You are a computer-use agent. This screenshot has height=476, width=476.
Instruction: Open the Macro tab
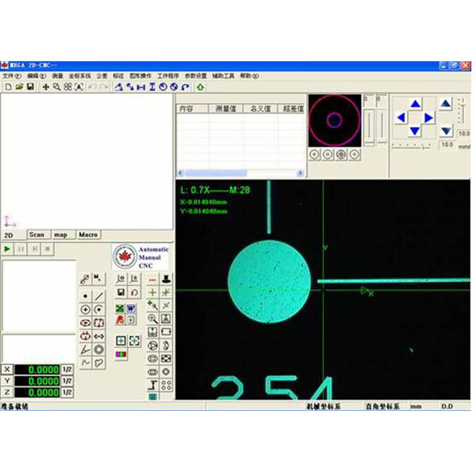tap(88, 235)
